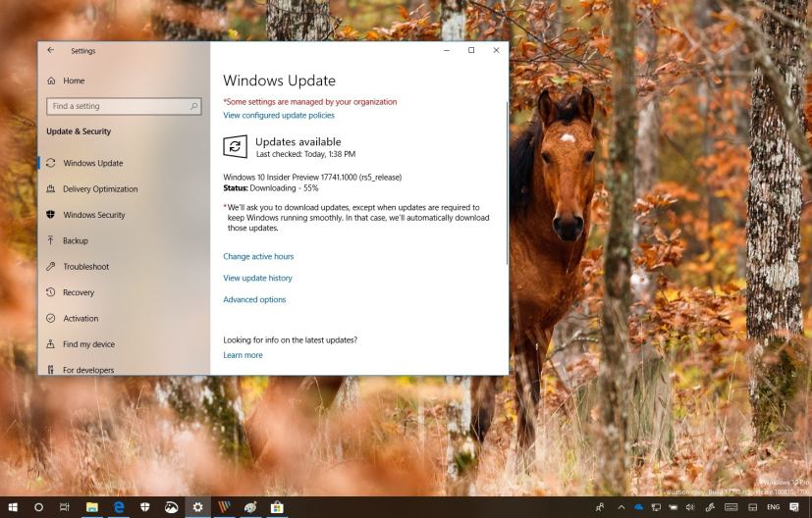Click the home icon in sidebar
Viewport: 812px width, 518px height.
click(x=51, y=80)
